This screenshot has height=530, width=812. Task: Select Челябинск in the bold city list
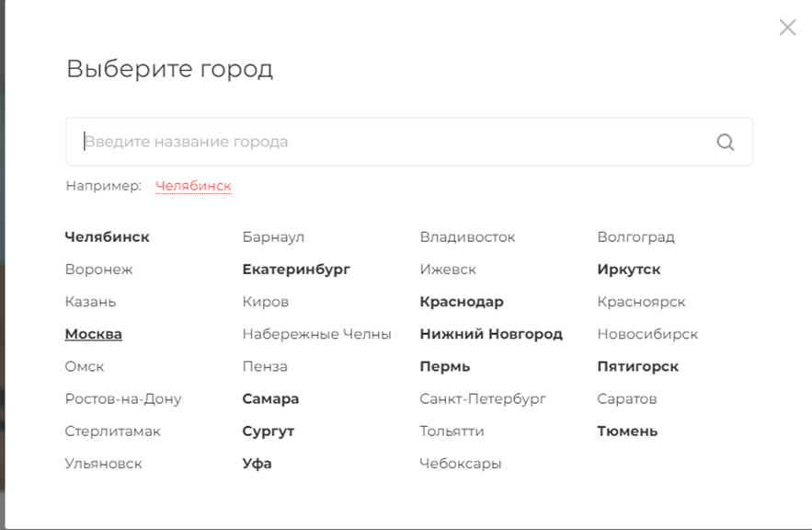tap(108, 236)
